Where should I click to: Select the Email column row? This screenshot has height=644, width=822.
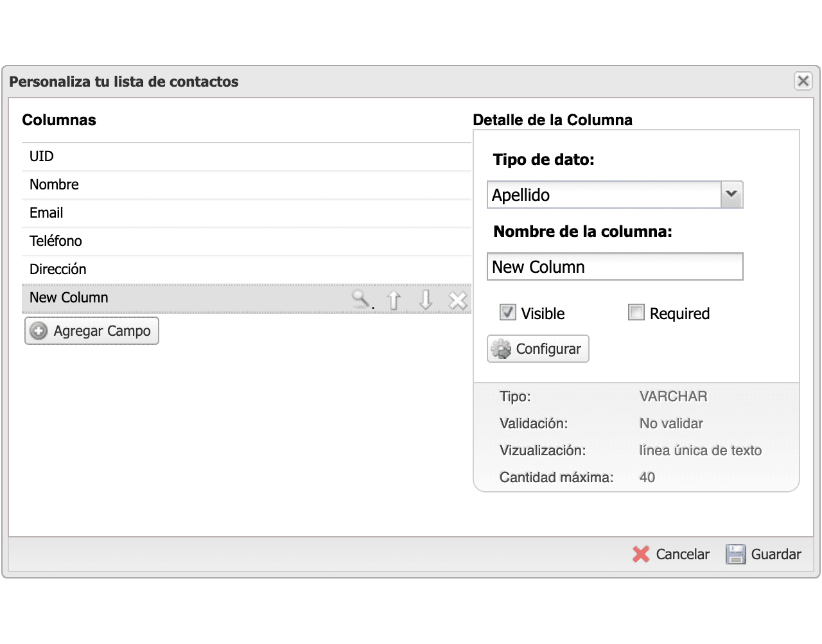tap(247, 213)
